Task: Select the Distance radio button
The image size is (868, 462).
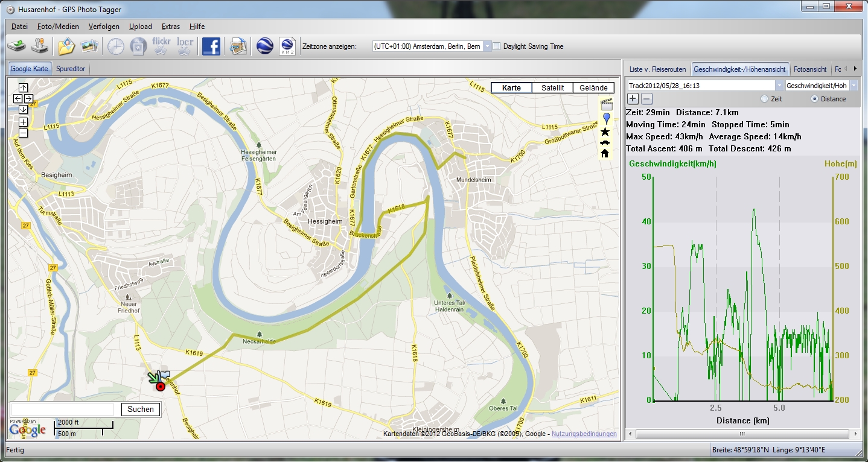Action: pyautogui.click(x=815, y=99)
